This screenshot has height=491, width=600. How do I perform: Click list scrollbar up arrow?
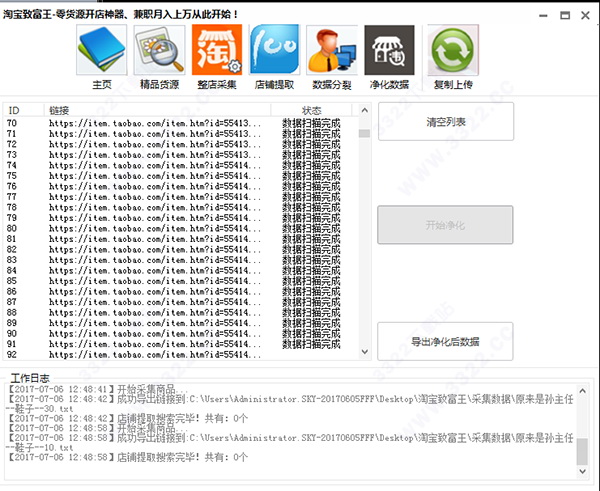pyautogui.click(x=365, y=110)
